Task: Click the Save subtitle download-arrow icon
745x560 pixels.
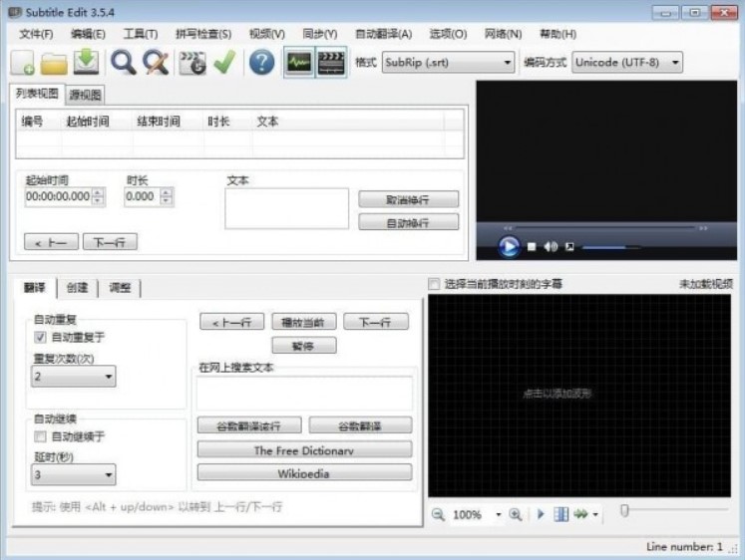Action: pyautogui.click(x=87, y=63)
